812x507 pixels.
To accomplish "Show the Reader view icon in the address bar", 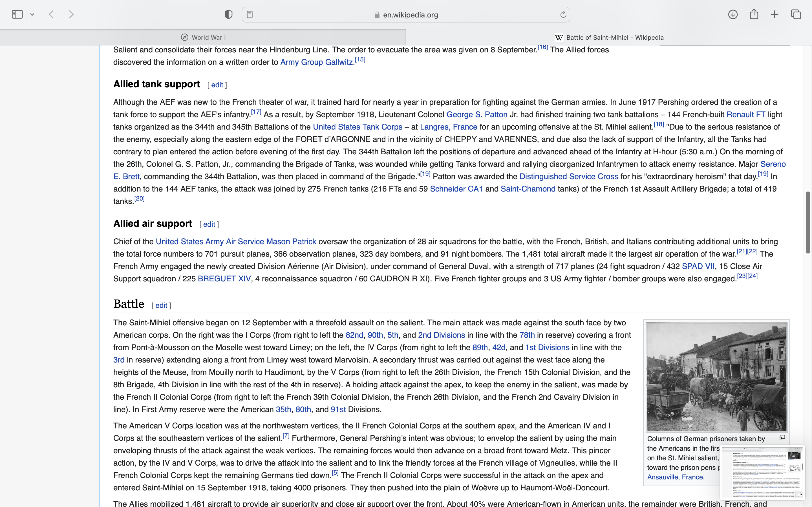I will pyautogui.click(x=250, y=14).
